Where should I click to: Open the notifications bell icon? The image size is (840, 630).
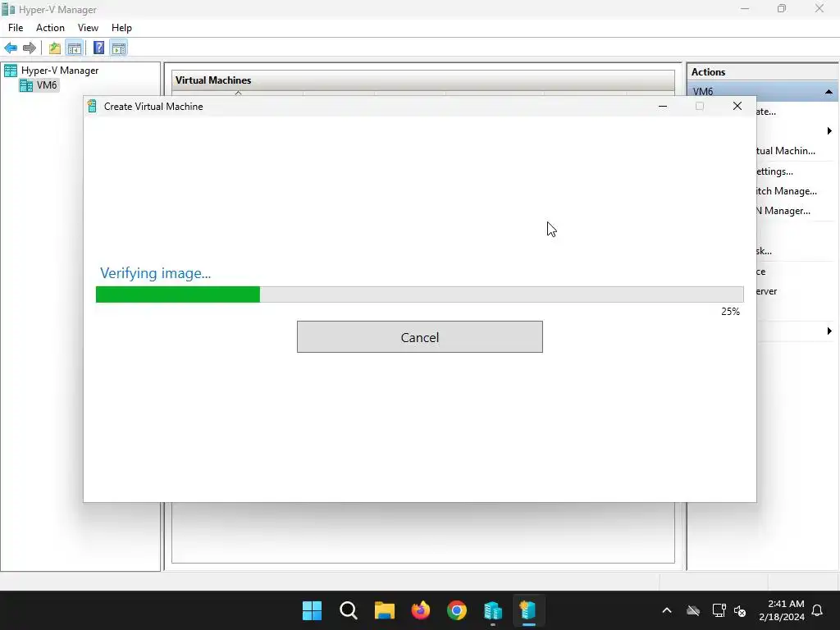pos(818,610)
